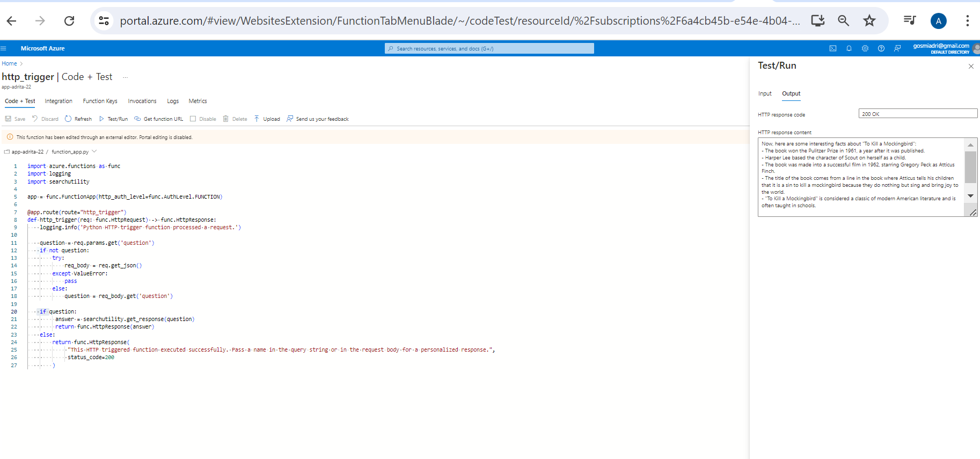Open the media control icon in browser toolbar

(910, 21)
